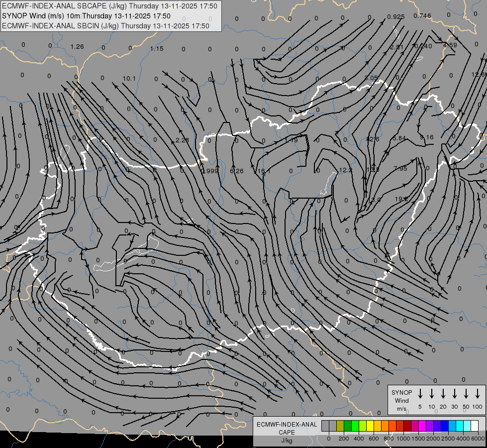This screenshot has height=448, width=487.
Task: Click the 4.59 value on the map
Action: click(450, 45)
